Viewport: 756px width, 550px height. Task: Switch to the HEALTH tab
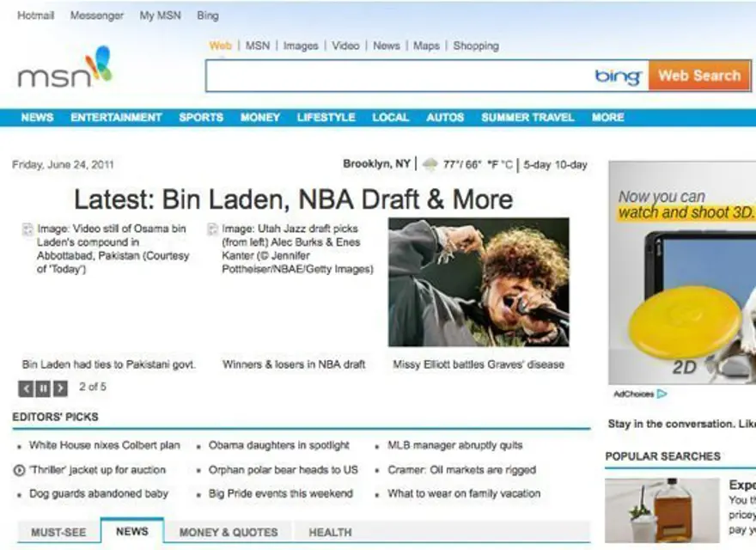tap(330, 532)
